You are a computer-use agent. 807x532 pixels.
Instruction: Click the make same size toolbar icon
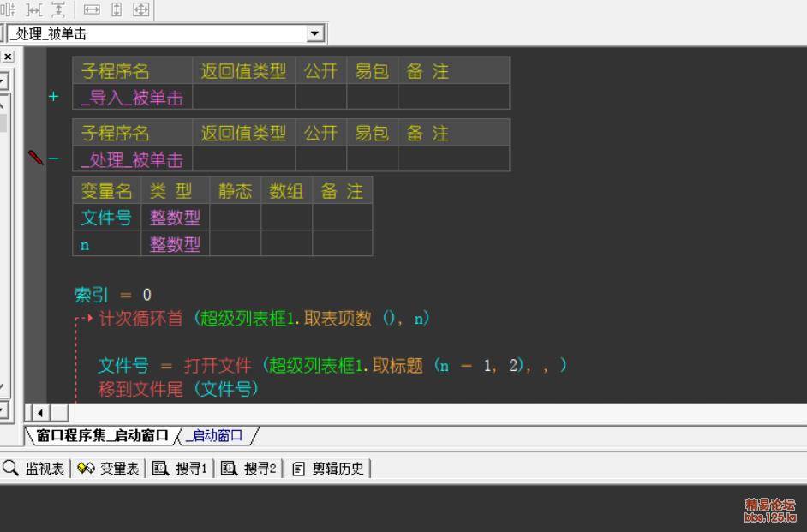(141, 9)
